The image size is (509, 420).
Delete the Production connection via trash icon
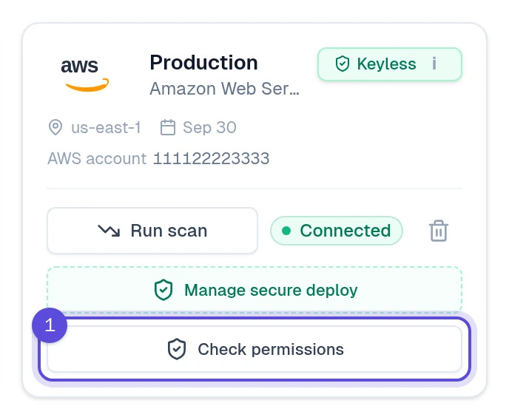[x=439, y=231]
